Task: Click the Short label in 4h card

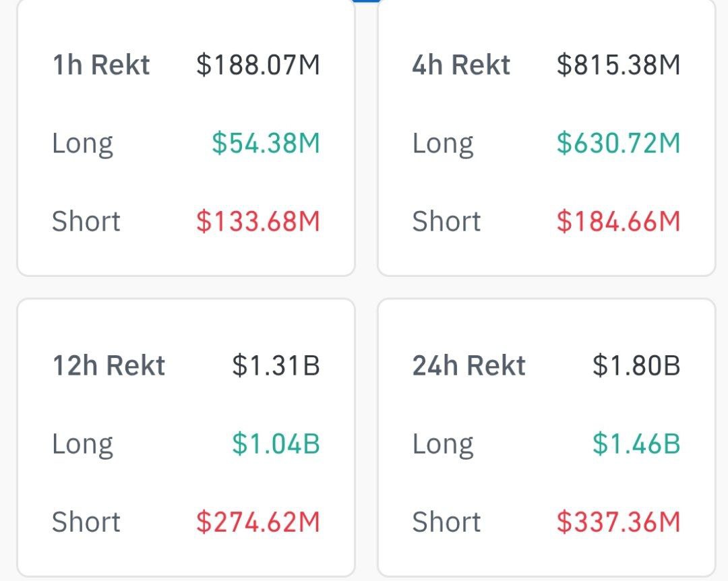Action: pos(446,222)
